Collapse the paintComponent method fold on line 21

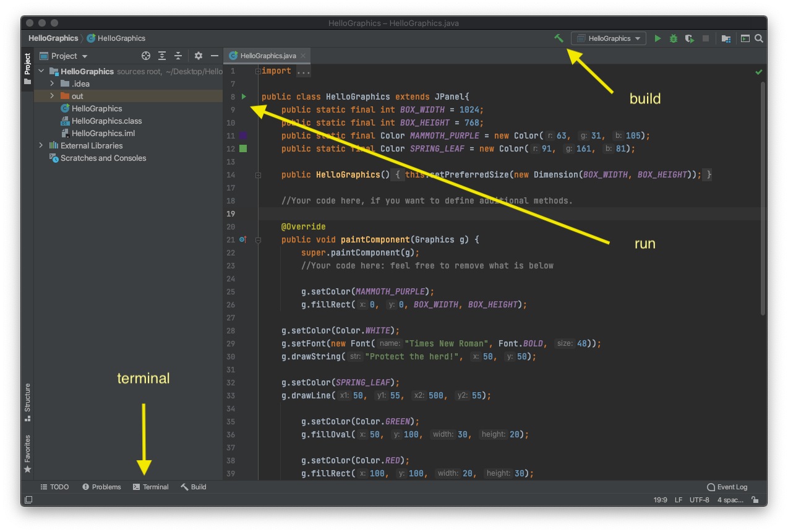[258, 240]
